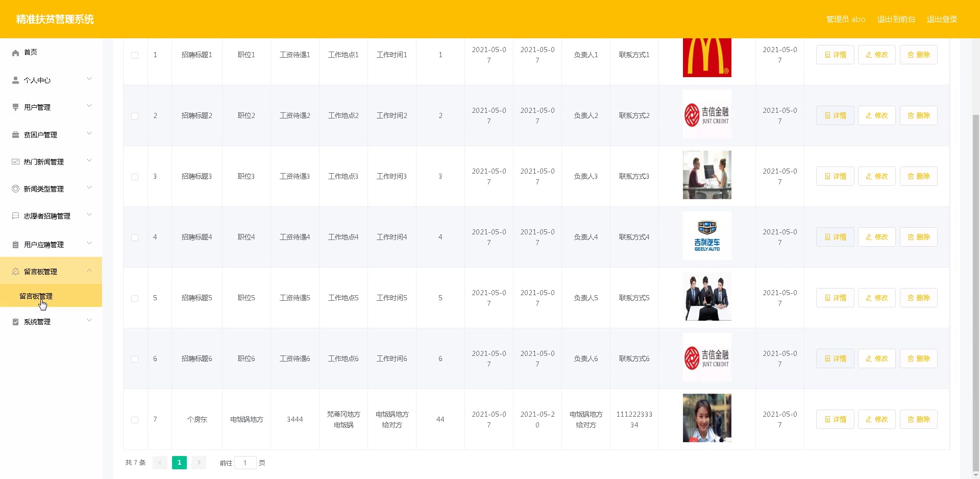
Task: Click the news icon for 热门新闻管理
Action: [x=15, y=162]
